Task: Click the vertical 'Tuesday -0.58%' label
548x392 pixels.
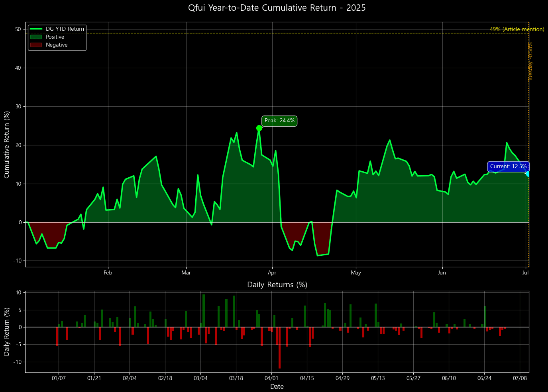Action: point(530,62)
